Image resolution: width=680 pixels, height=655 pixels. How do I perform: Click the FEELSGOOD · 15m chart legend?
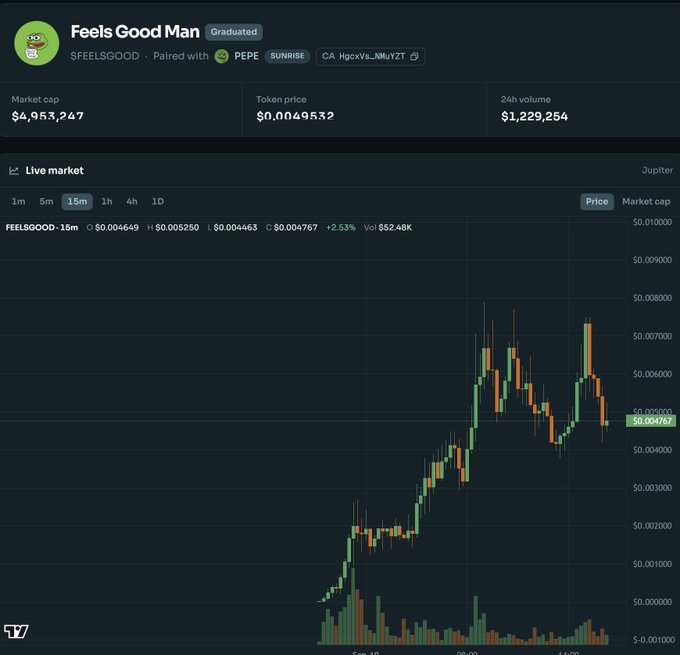(42, 227)
